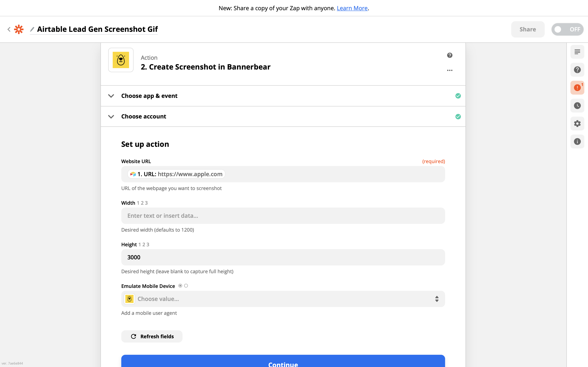Open the info icon in sidebar

click(577, 141)
